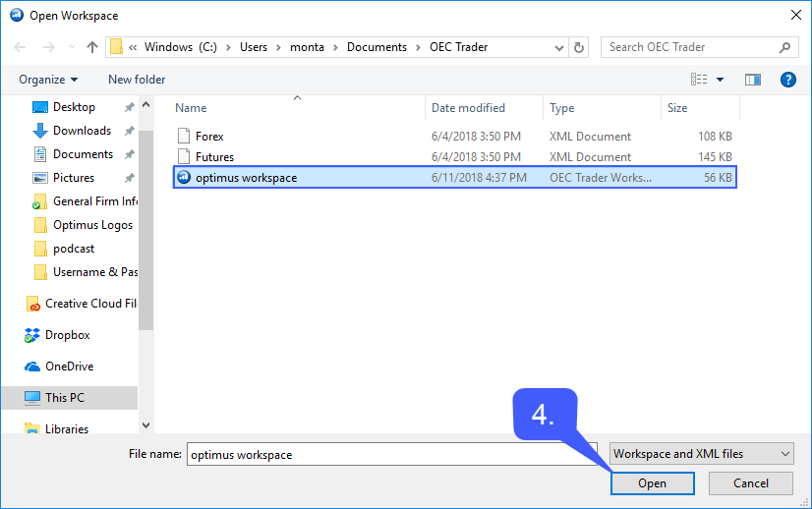812x509 pixels.
Task: Select the optimus workspace file
Action: [455, 178]
